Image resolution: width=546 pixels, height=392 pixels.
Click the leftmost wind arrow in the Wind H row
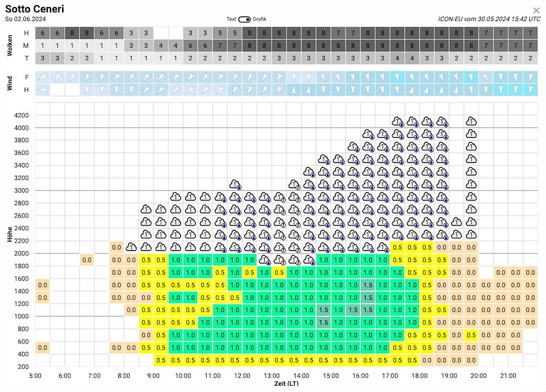click(x=42, y=90)
